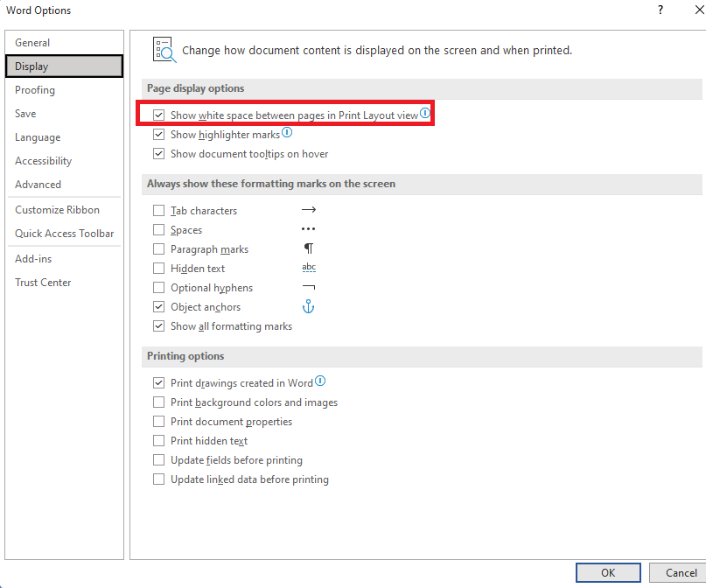This screenshot has height=588, width=706.
Task: Click the Help question mark icon
Action: point(661,10)
